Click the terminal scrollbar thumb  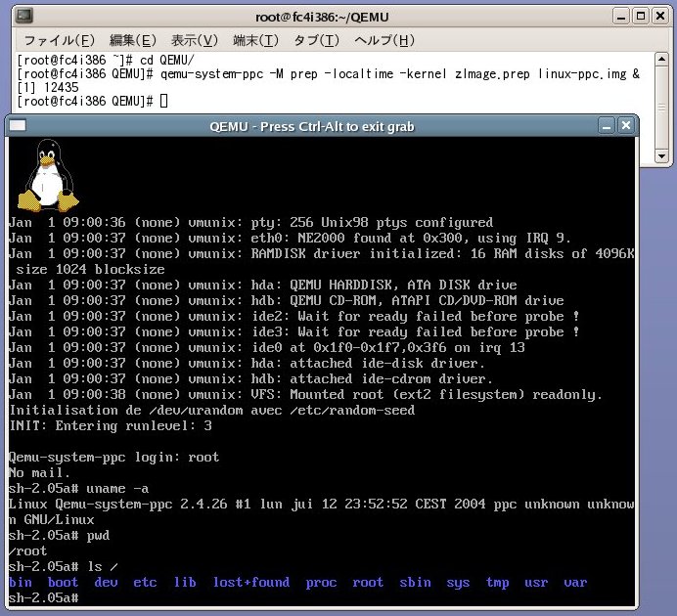click(x=661, y=108)
